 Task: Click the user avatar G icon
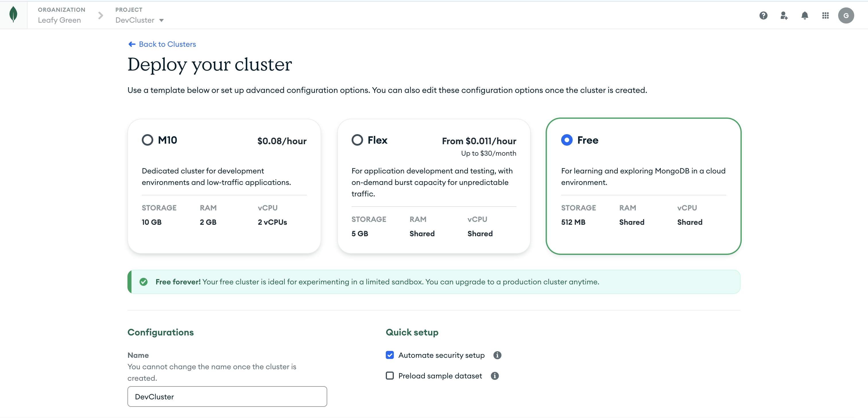click(x=846, y=15)
